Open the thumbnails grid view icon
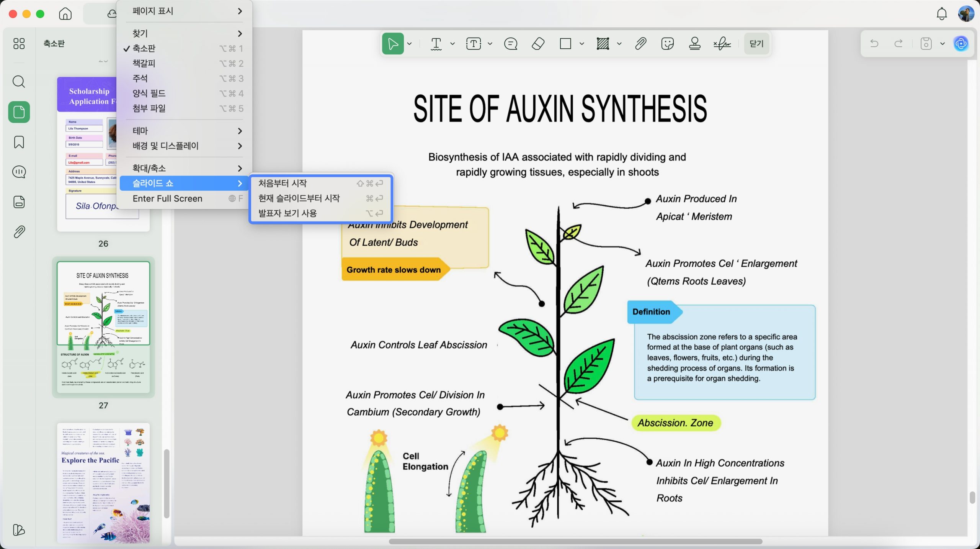The image size is (980, 549). click(x=19, y=44)
